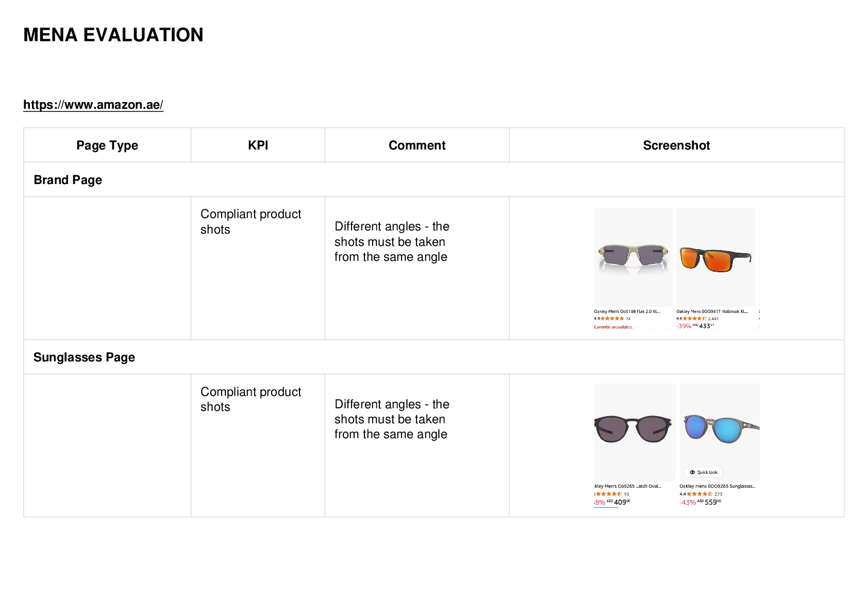This screenshot has height=614, width=868.
Task: Open the Oakley Men's Flak 2.0 XL title
Action: (x=627, y=311)
